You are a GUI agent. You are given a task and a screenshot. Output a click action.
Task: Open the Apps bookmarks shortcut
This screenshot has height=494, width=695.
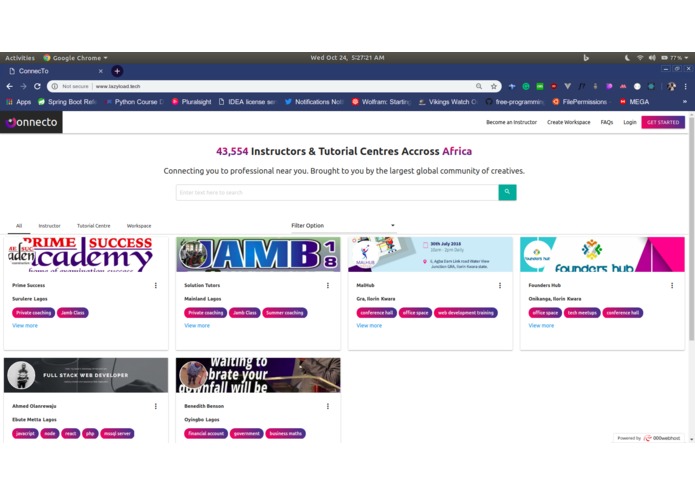tap(19, 102)
